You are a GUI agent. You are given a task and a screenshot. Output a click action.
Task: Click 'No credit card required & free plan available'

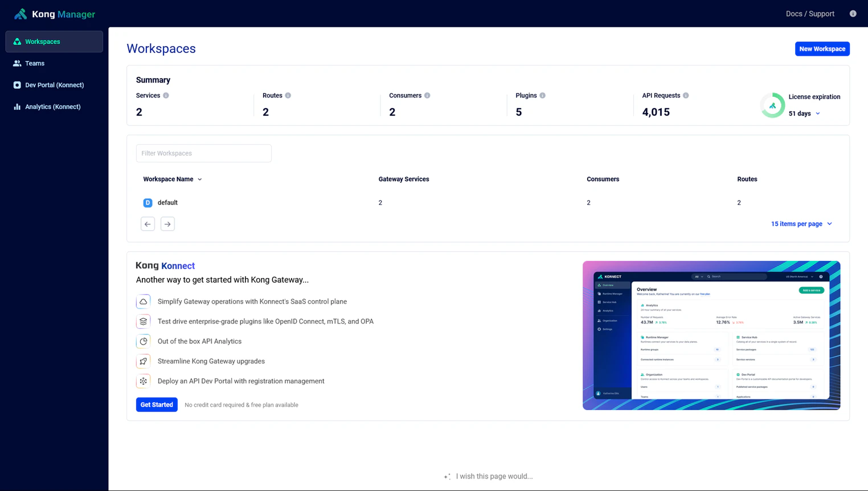pos(241,405)
